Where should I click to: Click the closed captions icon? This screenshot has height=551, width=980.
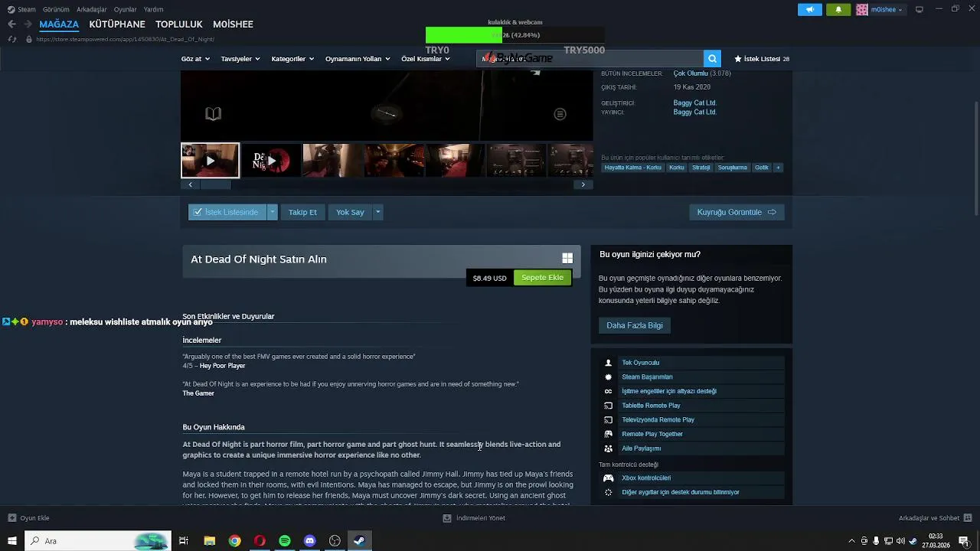click(609, 391)
